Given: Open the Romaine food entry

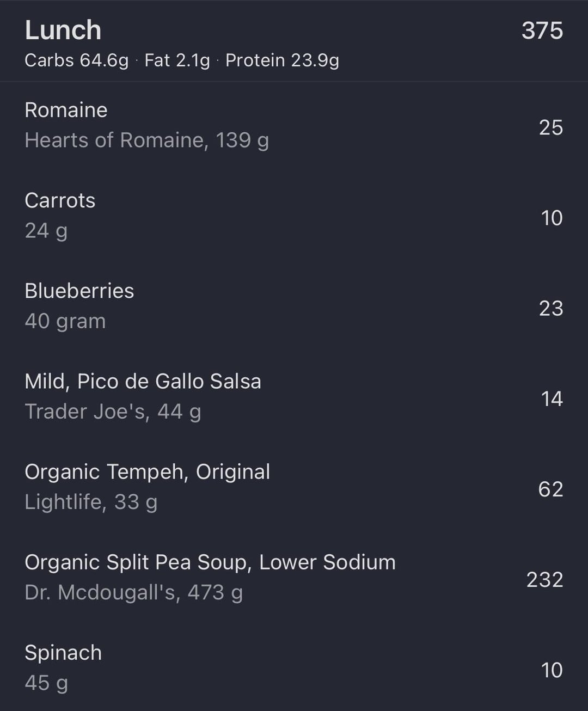Looking at the screenshot, I should tap(66, 110).
